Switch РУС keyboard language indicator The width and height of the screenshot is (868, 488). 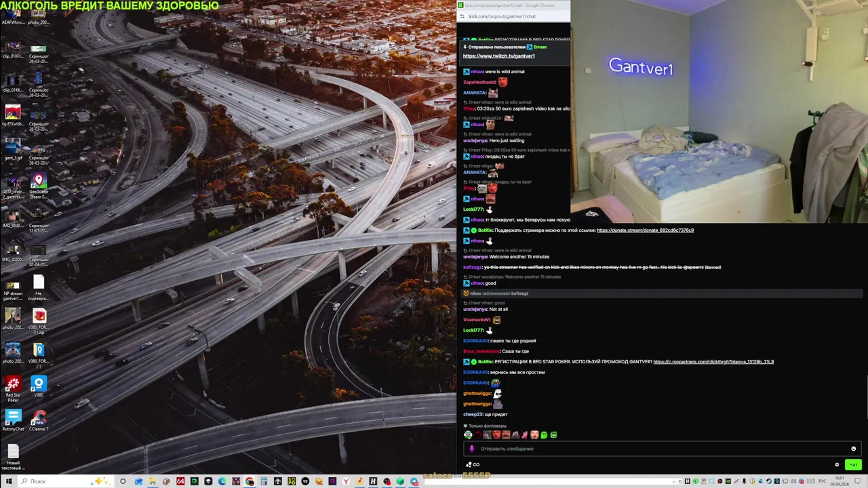(822, 481)
